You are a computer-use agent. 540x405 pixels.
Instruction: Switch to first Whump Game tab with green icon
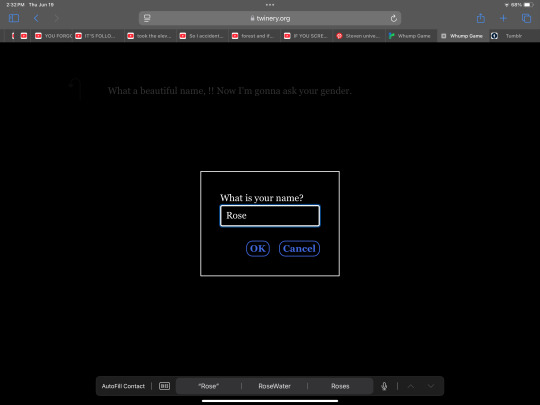click(x=411, y=36)
